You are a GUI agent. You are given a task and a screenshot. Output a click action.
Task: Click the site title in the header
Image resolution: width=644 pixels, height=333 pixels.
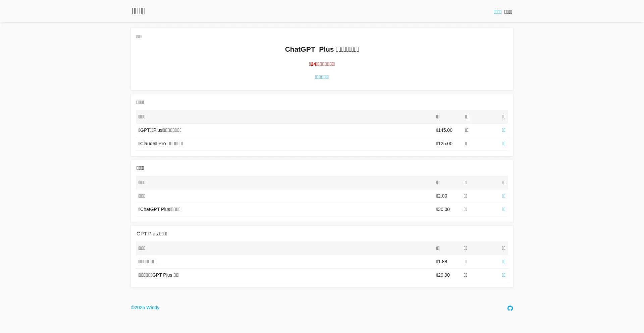point(139,11)
